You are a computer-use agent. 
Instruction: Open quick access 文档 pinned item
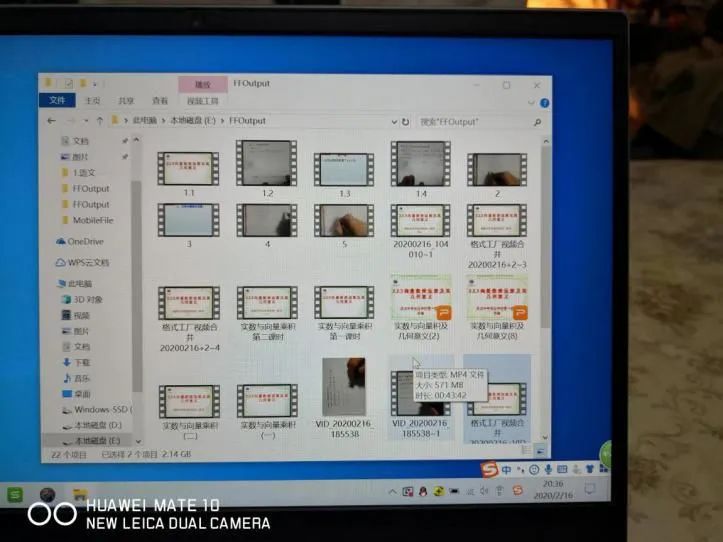[75, 141]
